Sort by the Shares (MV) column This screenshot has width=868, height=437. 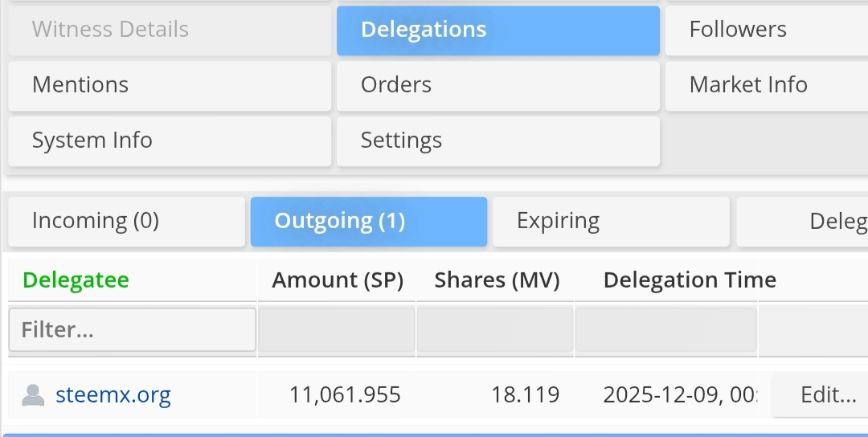click(497, 280)
